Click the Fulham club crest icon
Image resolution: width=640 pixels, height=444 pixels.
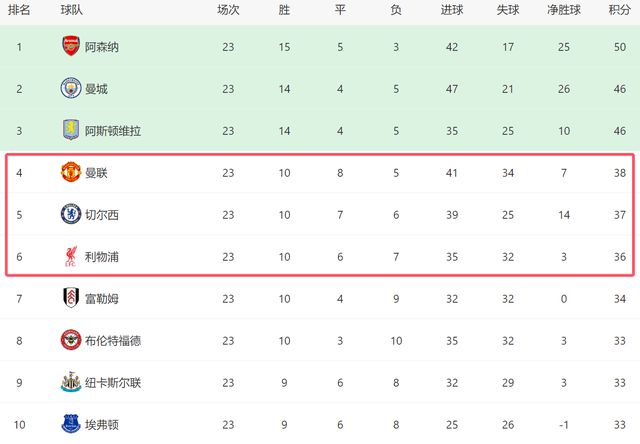click(x=70, y=298)
